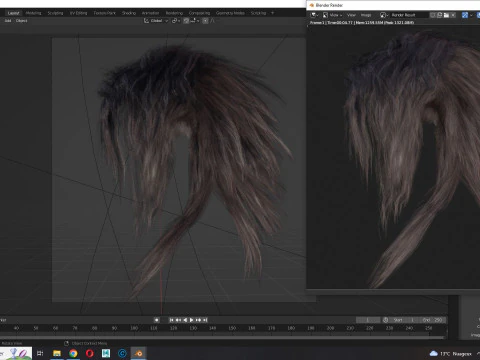Screen dimensions: 480x360
Task: Open the Rendering workspace tab
Action: tap(174, 13)
